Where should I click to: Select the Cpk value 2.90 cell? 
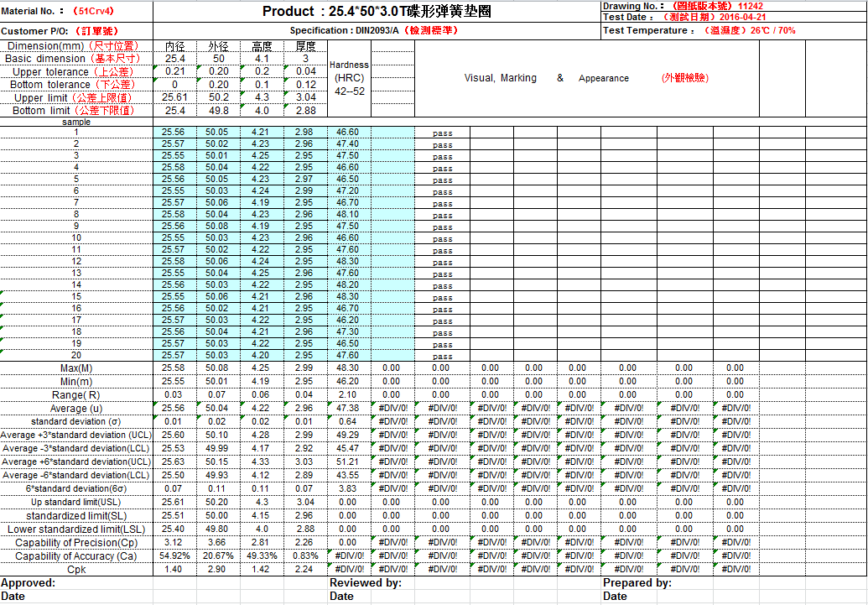tap(217, 569)
